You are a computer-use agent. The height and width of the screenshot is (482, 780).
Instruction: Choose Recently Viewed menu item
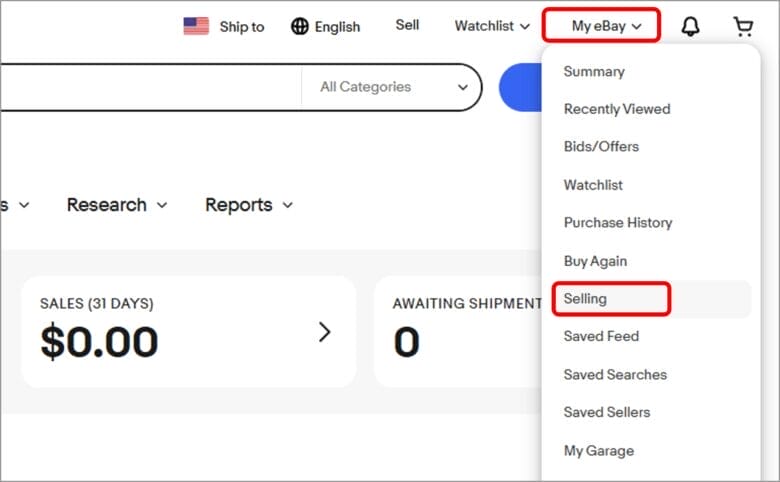pos(617,109)
